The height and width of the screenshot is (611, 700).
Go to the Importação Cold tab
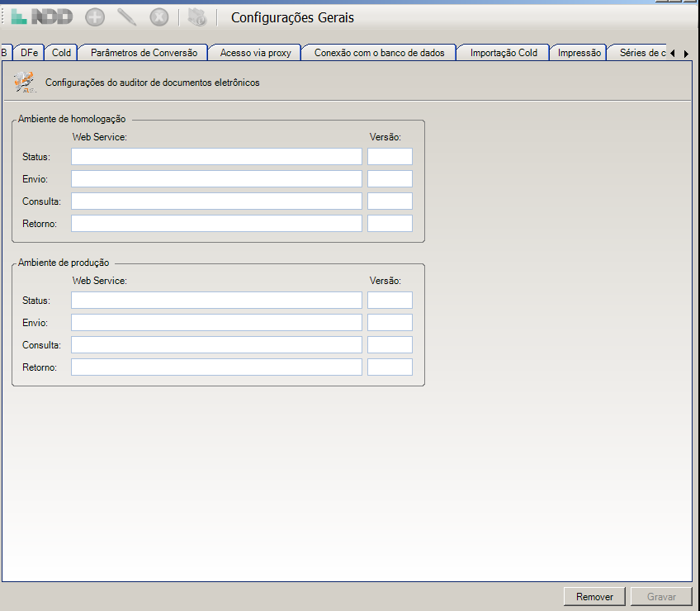point(504,53)
